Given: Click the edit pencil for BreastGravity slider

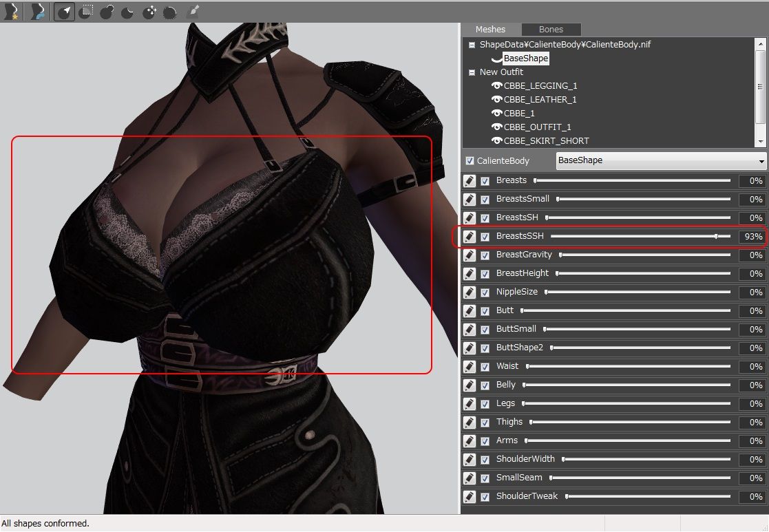Looking at the screenshot, I should tap(470, 255).
